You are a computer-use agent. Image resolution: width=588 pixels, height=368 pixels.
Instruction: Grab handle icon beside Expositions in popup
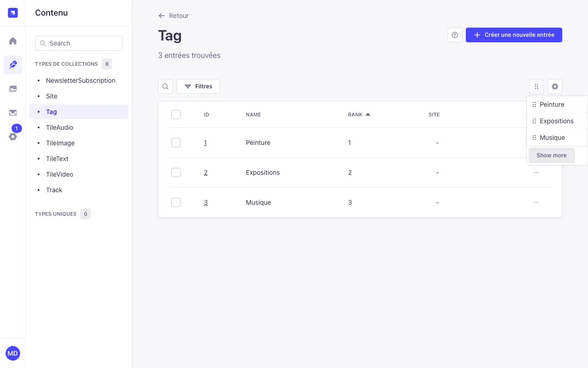pyautogui.click(x=534, y=121)
